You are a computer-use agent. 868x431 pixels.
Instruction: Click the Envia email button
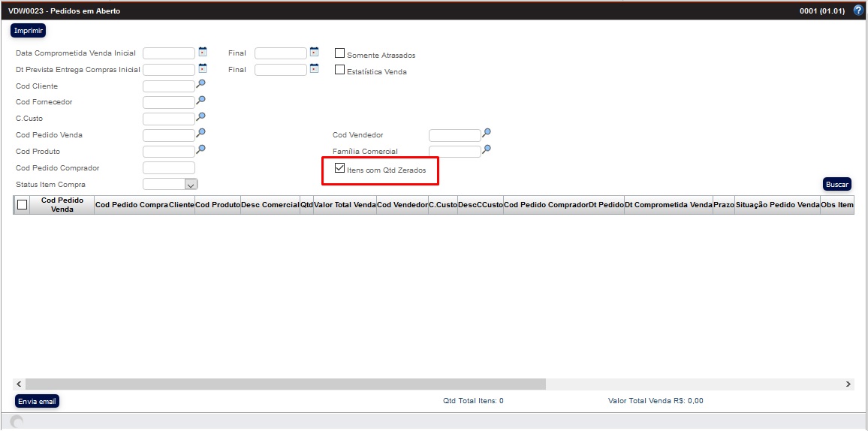[x=37, y=401]
